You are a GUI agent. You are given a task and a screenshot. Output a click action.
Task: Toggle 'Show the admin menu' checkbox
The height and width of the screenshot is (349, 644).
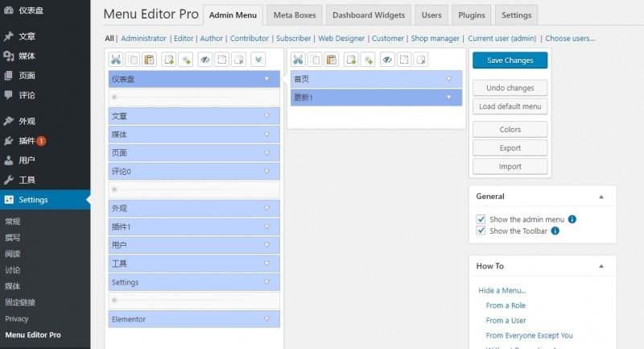click(x=481, y=219)
